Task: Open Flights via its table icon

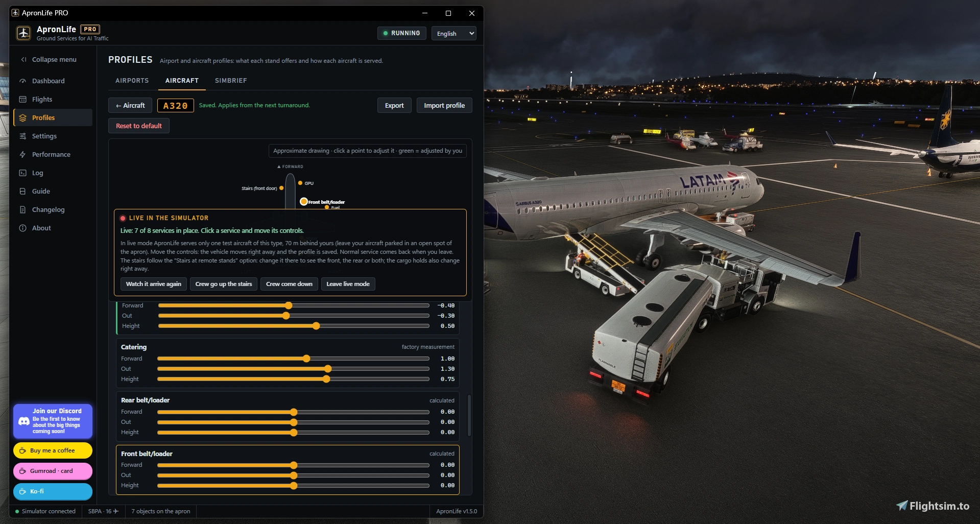Action: click(22, 99)
